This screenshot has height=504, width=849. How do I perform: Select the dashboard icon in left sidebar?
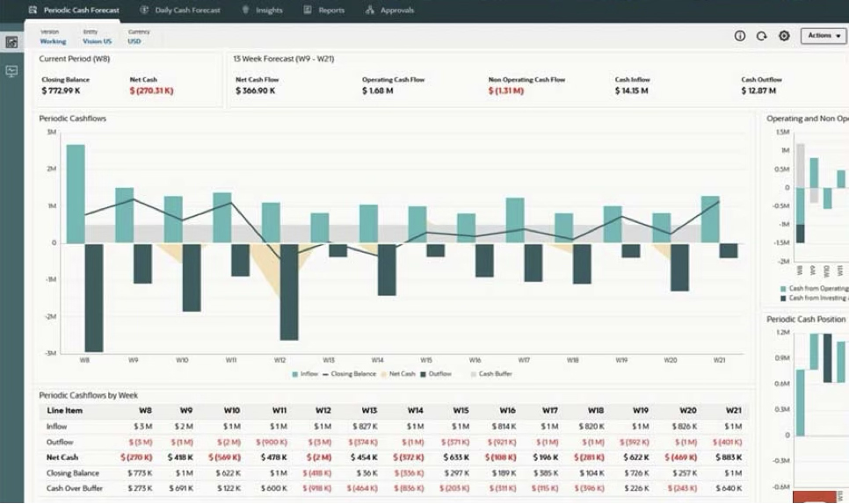(12, 42)
